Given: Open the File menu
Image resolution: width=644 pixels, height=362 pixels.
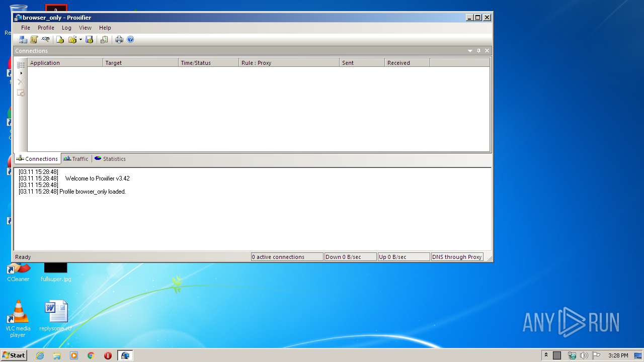Looking at the screenshot, I should [26, 28].
